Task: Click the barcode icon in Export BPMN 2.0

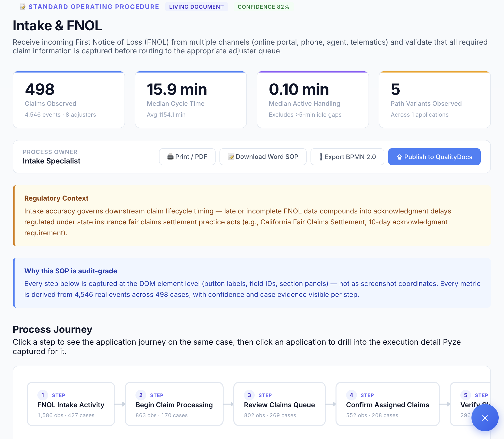Action: click(x=320, y=156)
